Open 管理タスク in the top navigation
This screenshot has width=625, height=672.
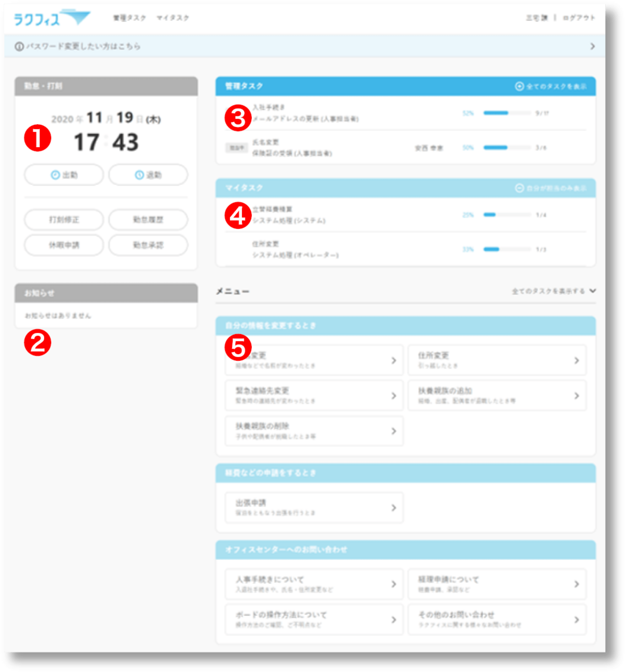point(129,18)
